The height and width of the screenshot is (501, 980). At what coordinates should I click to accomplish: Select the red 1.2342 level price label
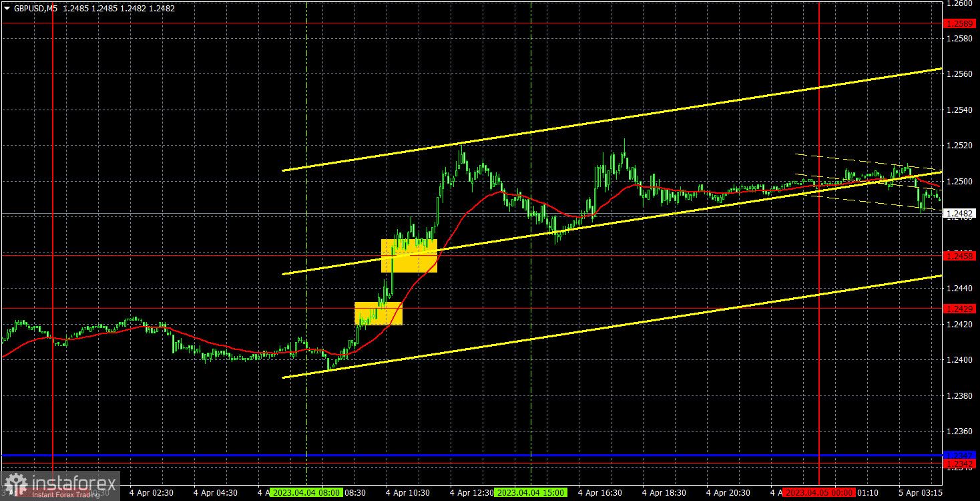coord(961,463)
